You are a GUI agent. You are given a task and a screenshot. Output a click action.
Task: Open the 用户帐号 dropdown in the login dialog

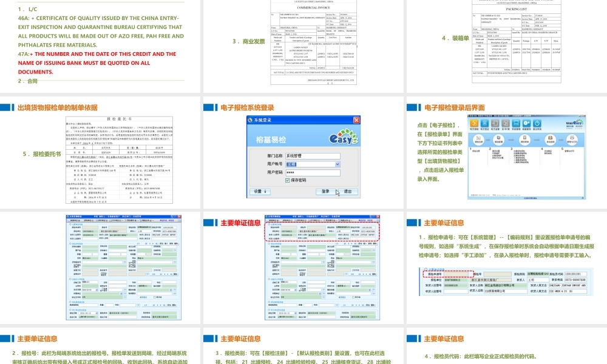337,164
